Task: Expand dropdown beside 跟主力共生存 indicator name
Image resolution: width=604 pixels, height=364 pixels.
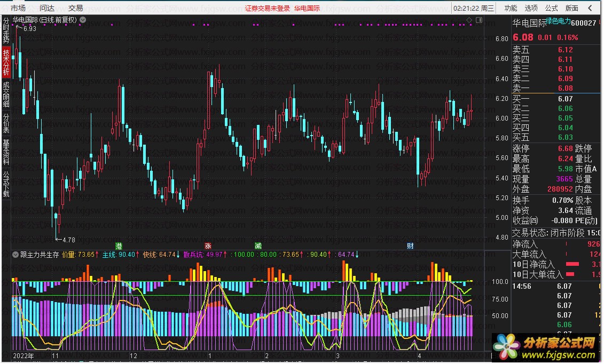Action: [15, 255]
